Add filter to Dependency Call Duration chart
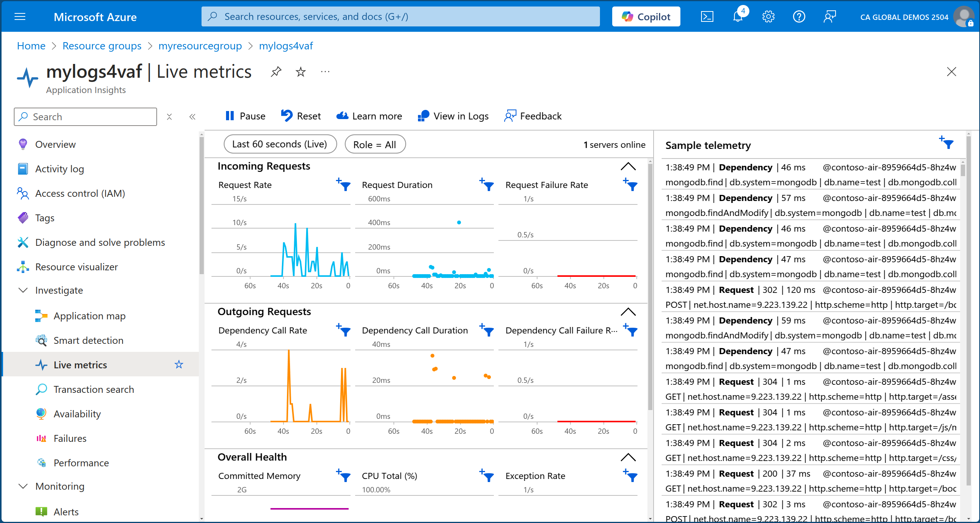Screen dimensions: 980x523 (487, 330)
